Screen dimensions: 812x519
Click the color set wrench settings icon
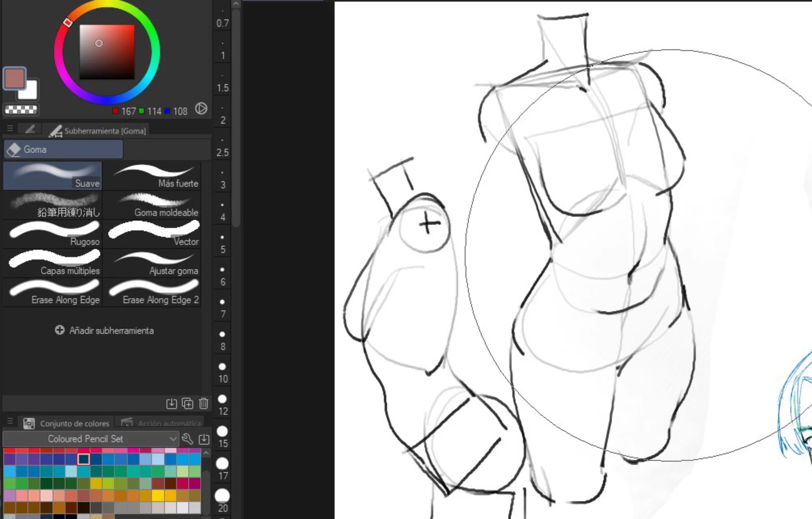(x=187, y=439)
